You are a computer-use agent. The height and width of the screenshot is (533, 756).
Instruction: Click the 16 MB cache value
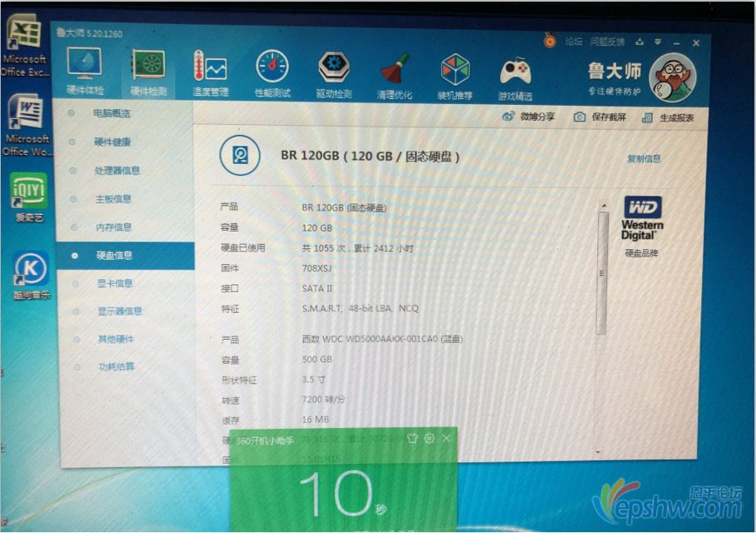tap(316, 420)
